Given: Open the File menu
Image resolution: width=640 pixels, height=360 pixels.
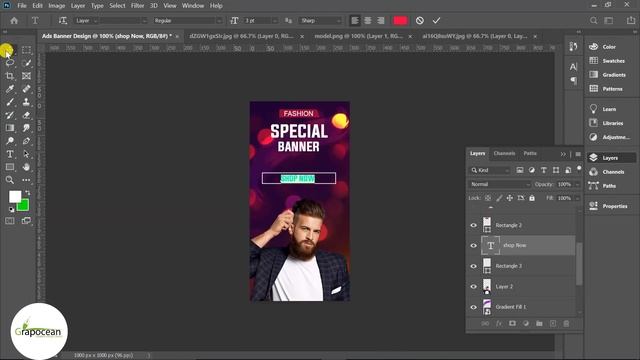Looking at the screenshot, I should pos(22,6).
